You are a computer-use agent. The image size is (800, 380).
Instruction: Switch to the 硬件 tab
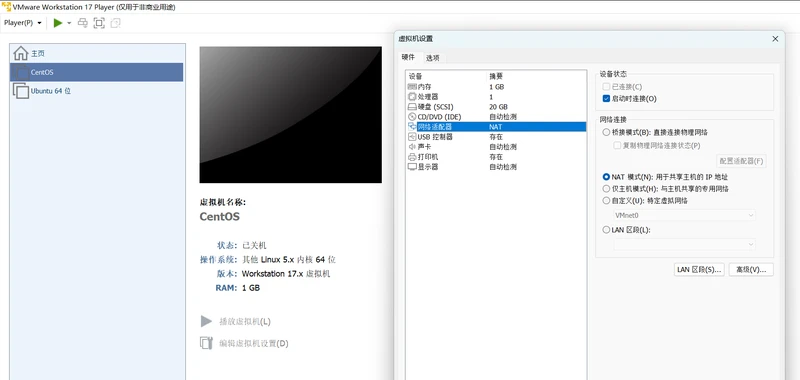point(408,57)
